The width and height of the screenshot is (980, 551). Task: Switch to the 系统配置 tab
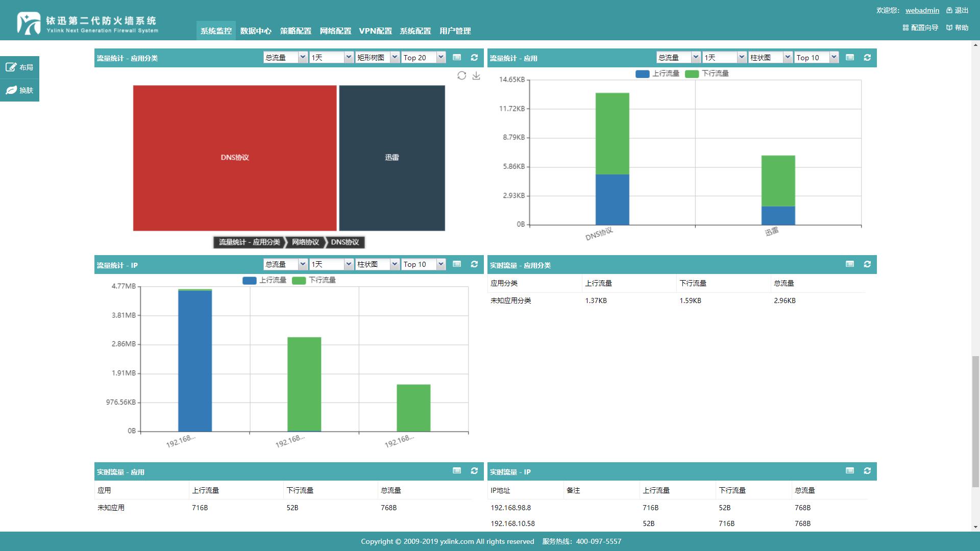click(x=415, y=31)
